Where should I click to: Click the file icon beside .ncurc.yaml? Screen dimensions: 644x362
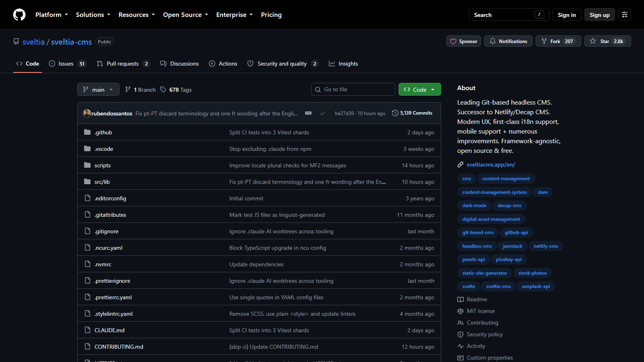pyautogui.click(x=87, y=248)
